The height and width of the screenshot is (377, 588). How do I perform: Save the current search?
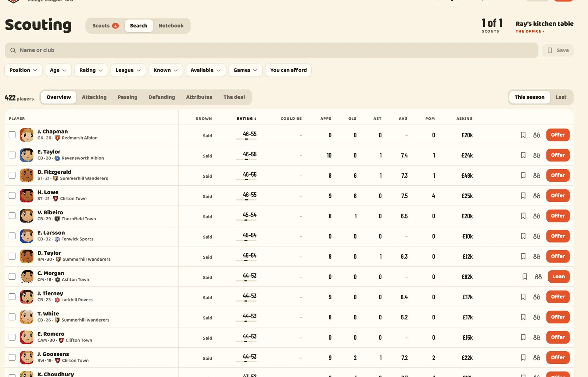pos(558,50)
